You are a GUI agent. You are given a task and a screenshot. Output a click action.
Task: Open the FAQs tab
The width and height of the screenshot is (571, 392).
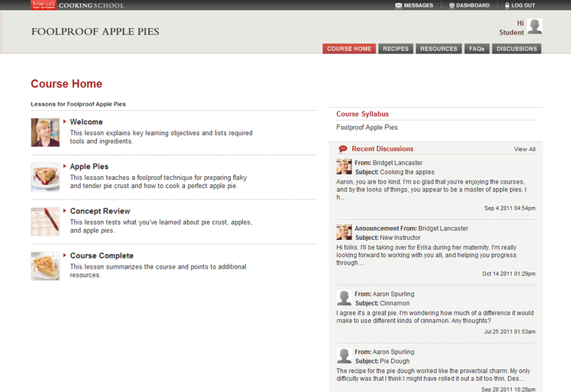tap(476, 48)
